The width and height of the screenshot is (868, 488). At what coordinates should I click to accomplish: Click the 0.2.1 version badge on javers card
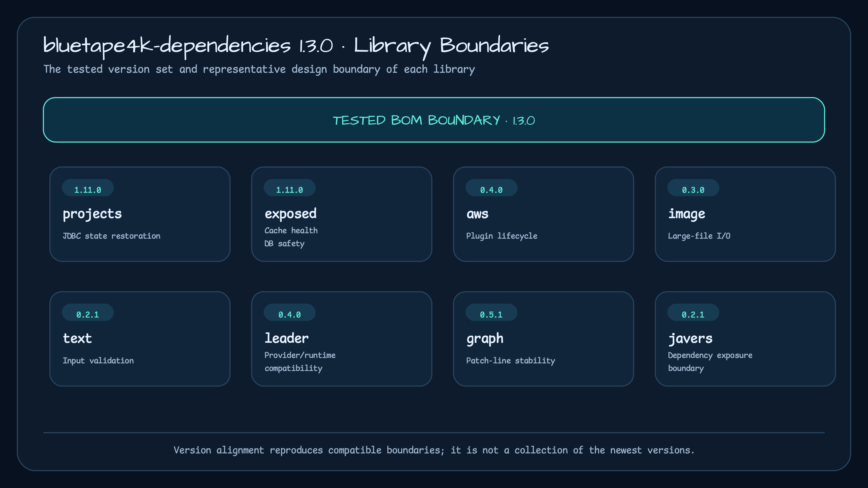pos(693,313)
